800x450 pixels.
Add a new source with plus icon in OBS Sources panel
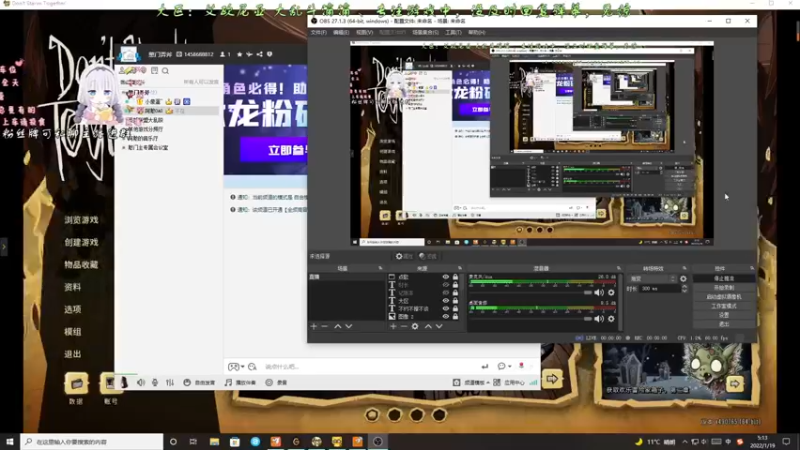(x=393, y=326)
